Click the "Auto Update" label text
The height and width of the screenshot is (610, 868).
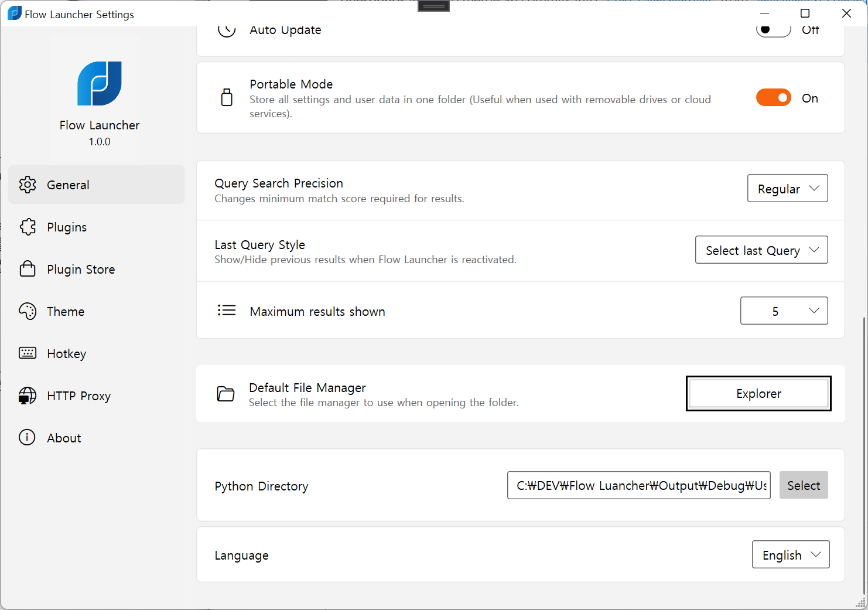click(x=285, y=30)
